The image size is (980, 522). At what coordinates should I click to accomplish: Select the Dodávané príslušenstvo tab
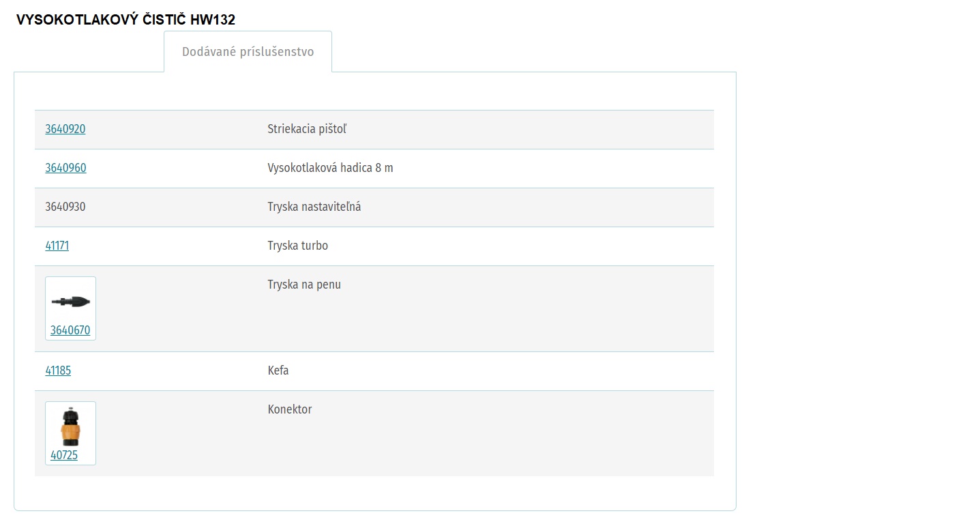[248, 52]
